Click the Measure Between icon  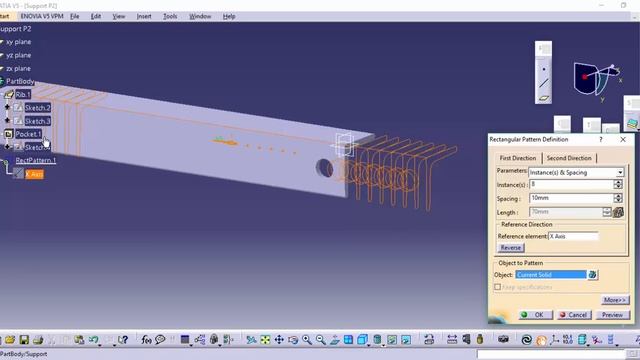(452, 339)
